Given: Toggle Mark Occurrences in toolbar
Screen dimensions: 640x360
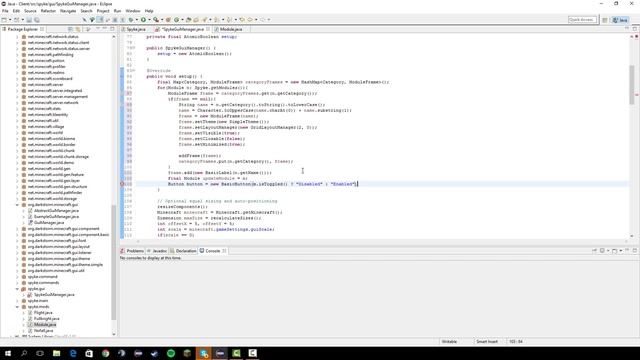Looking at the screenshot, I should click(100, 20).
